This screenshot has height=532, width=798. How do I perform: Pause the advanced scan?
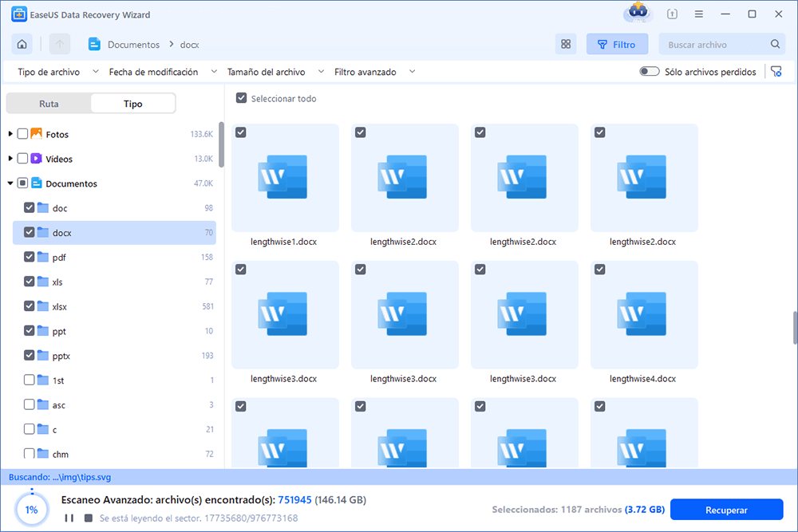coord(69,518)
